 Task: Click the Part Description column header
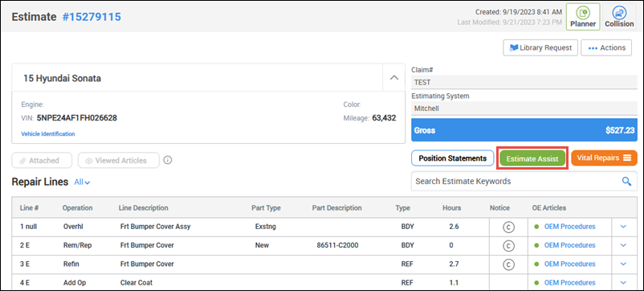pos(336,208)
